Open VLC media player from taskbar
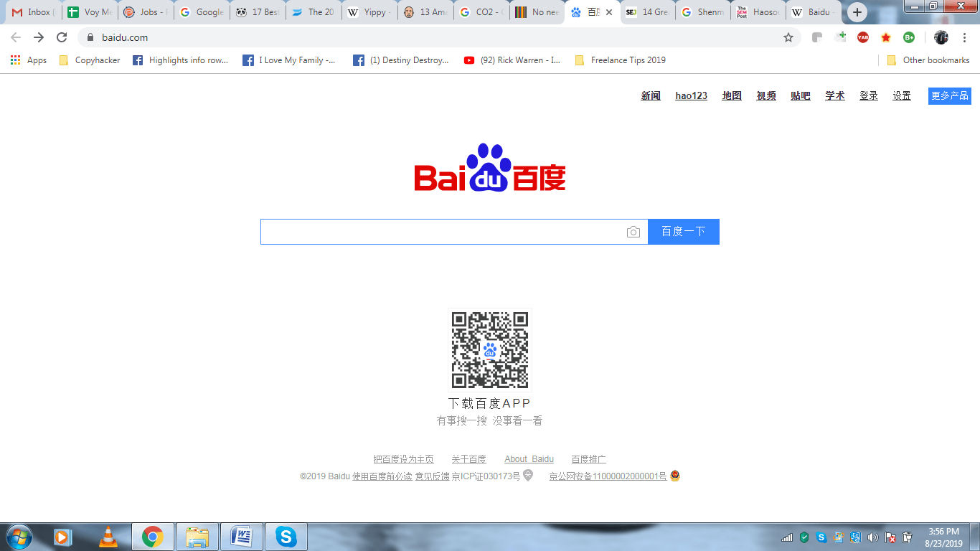This screenshot has width=980, height=551. coord(108,537)
